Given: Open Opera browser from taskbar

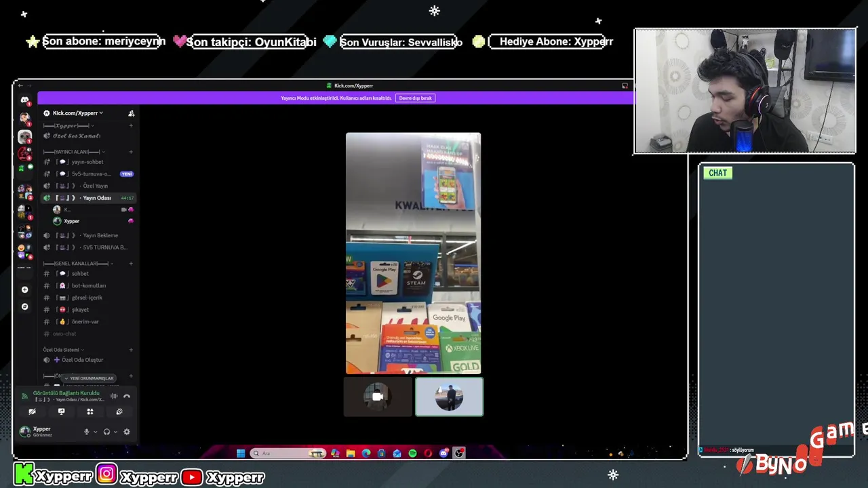Looking at the screenshot, I should [x=428, y=453].
